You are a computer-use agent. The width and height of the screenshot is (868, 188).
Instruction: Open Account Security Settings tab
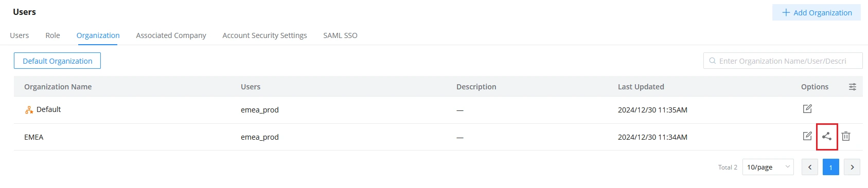264,35
